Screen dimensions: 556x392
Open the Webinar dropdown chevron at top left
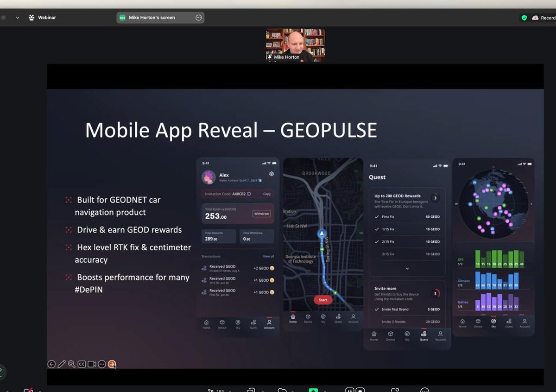click(x=17, y=17)
